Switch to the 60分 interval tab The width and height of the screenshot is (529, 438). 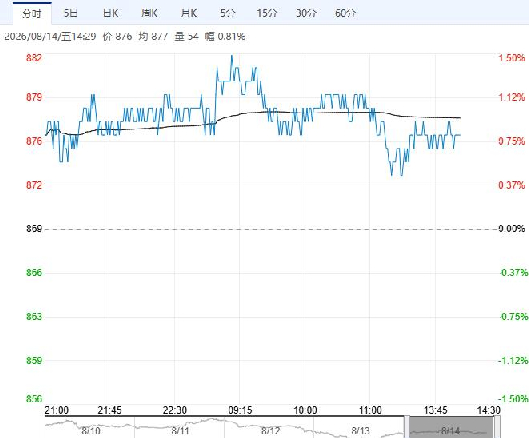click(345, 13)
